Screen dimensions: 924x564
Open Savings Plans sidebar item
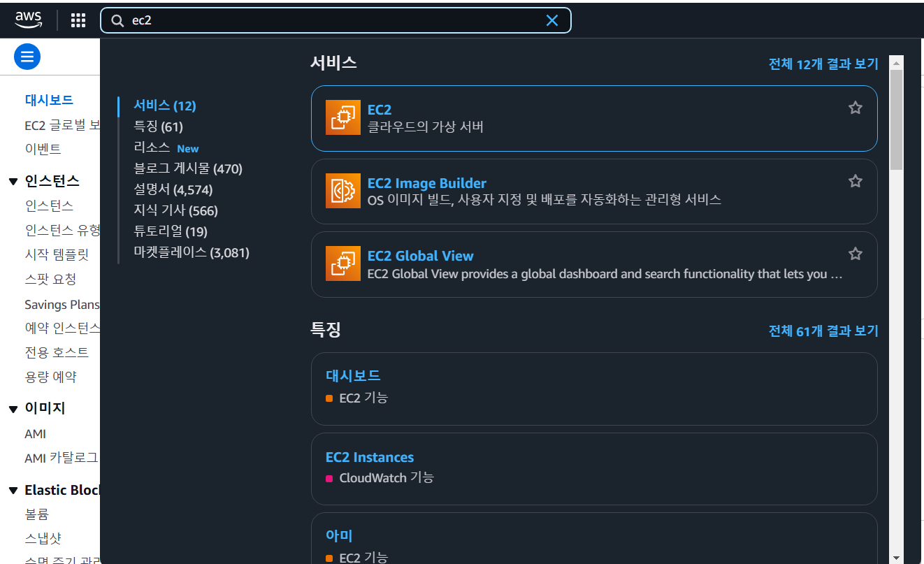pyautogui.click(x=62, y=305)
